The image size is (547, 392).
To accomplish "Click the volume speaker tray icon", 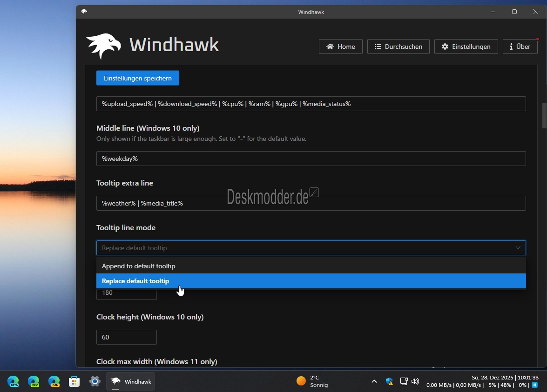I will tap(415, 381).
